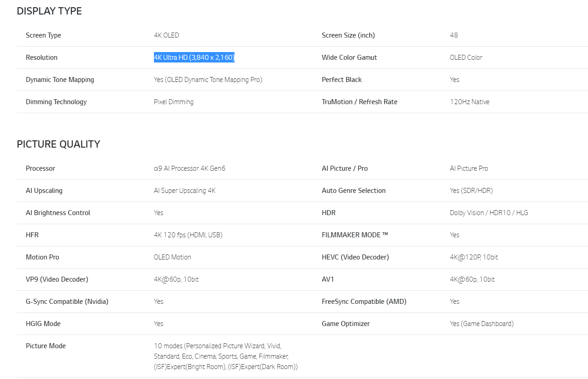Click the FreeSync Compatible (AMD) label
Viewport: 588px width, 379px height.
[x=364, y=302]
